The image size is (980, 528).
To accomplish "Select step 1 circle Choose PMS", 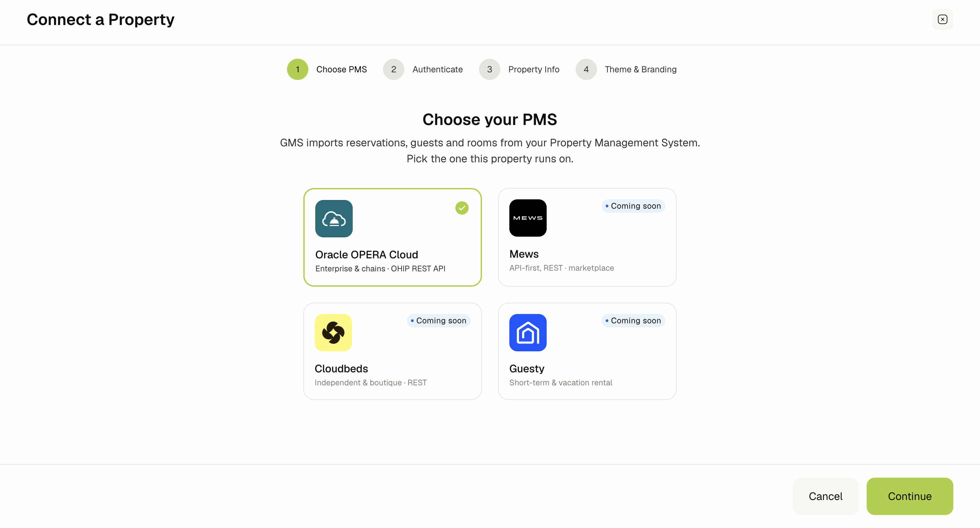I will 297,69.
